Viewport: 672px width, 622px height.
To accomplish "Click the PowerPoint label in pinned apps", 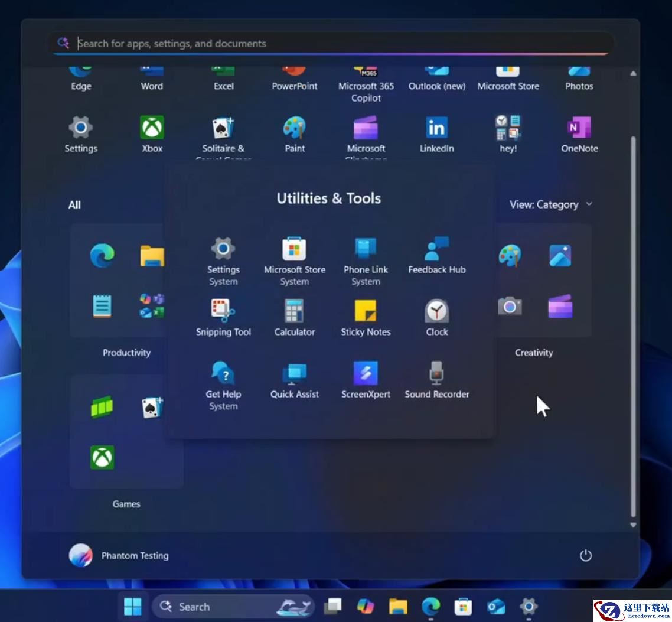I will [x=295, y=86].
